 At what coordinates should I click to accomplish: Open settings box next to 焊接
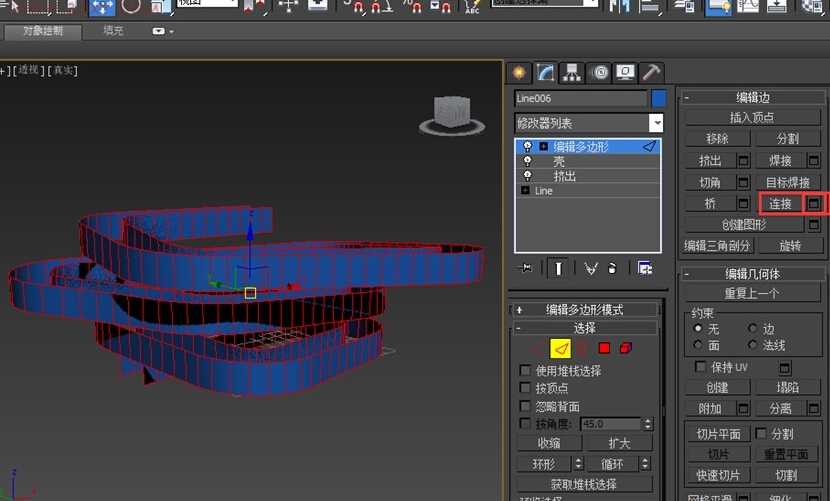[814, 160]
